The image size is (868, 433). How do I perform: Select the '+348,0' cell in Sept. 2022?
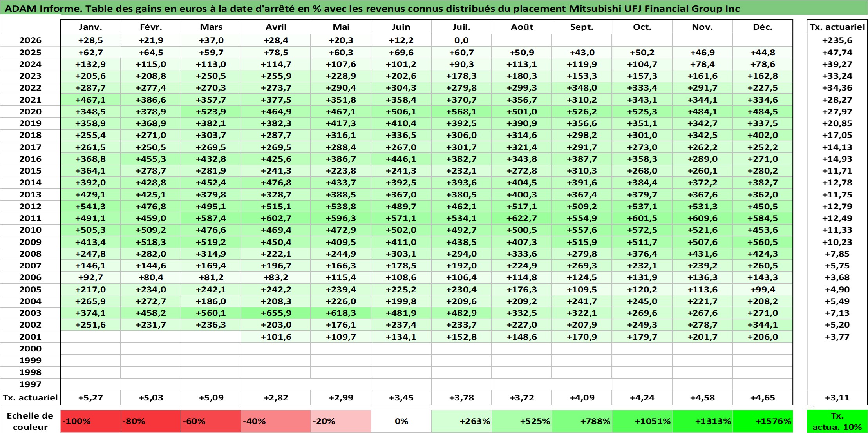tap(582, 88)
